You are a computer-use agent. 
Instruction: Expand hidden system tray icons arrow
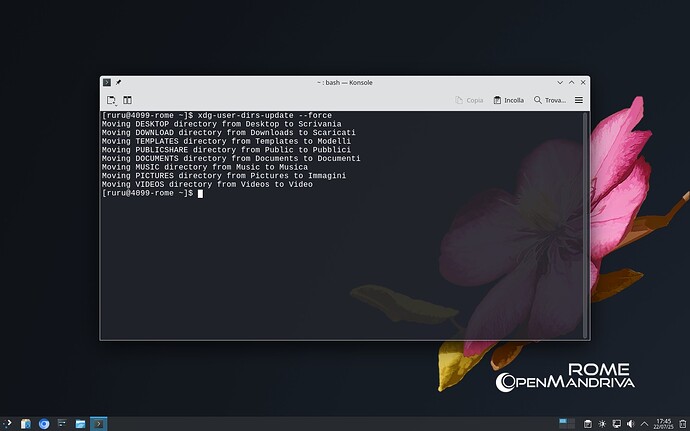pyautogui.click(x=643, y=423)
